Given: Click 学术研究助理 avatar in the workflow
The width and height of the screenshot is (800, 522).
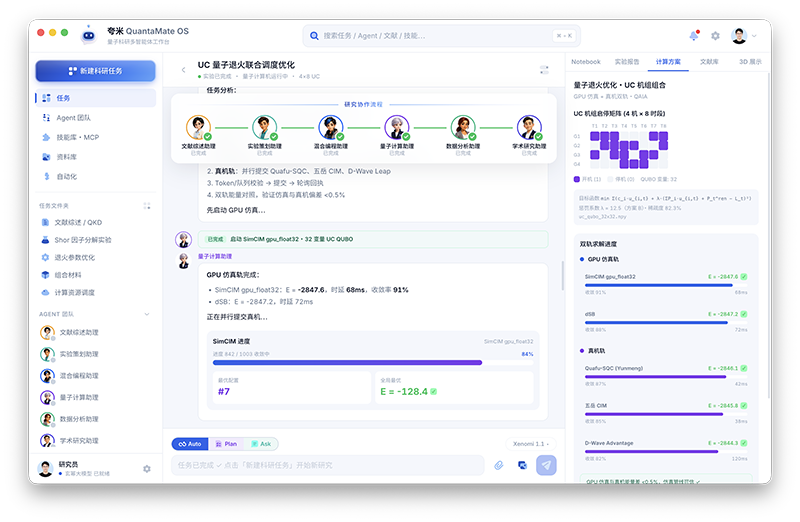Looking at the screenshot, I should click(x=529, y=128).
